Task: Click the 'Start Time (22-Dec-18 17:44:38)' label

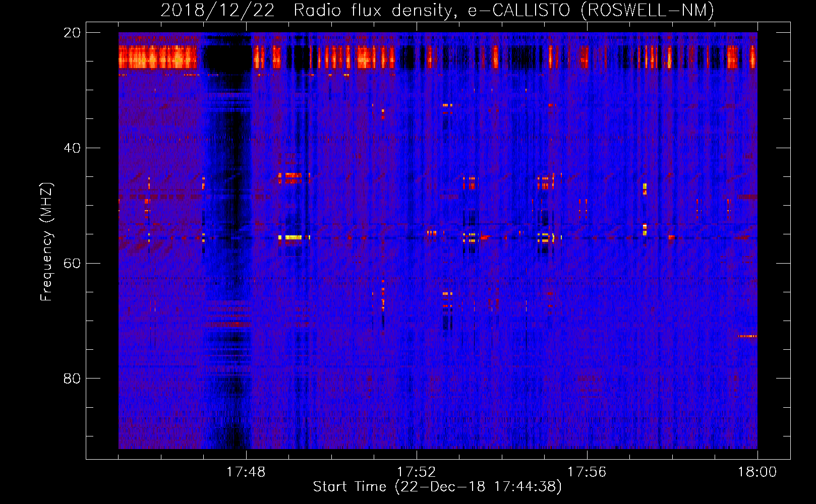Action: 437,487
